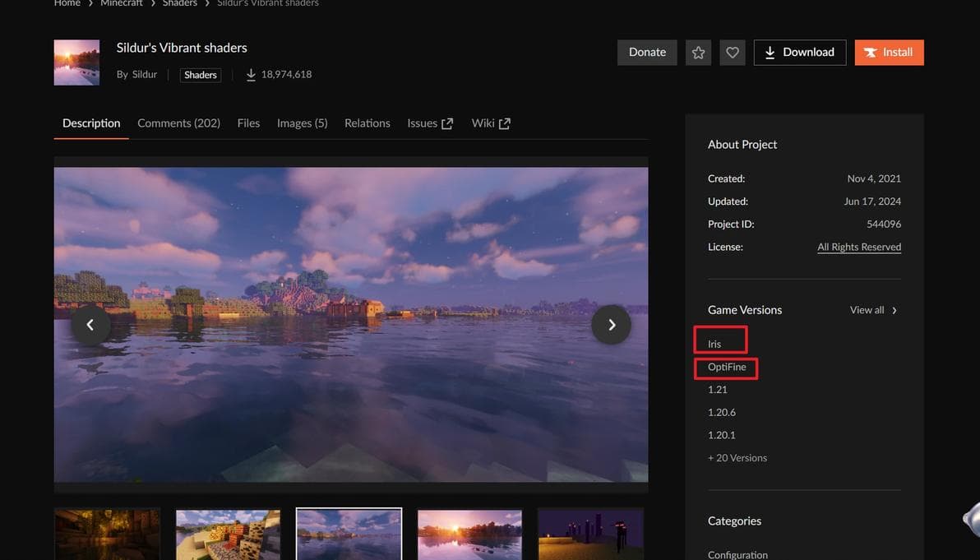The width and height of the screenshot is (980, 560).
Task: Click the orange Install button
Action: [890, 53]
